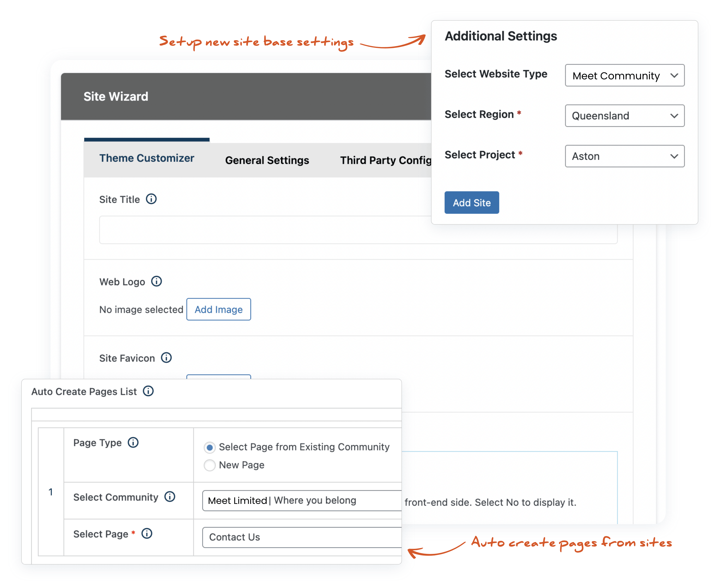This screenshot has height=588, width=718.
Task: Click the Site Title info icon
Action: coord(151,199)
